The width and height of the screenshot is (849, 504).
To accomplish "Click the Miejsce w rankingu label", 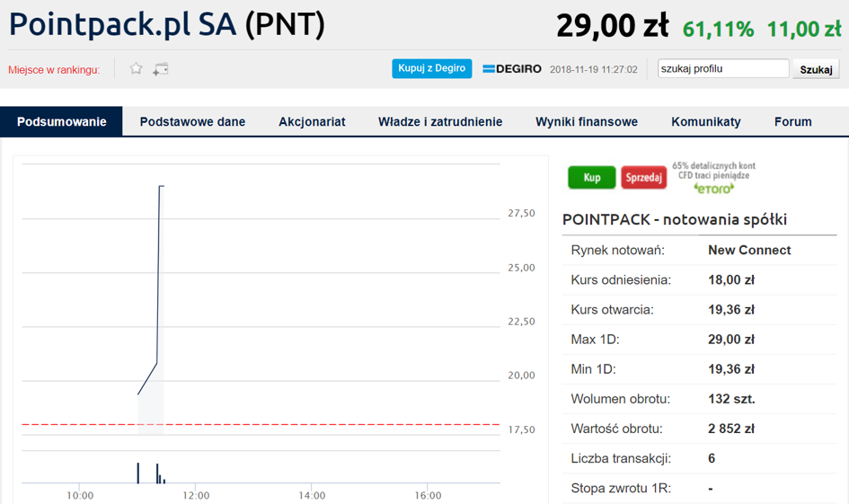I will [54, 70].
